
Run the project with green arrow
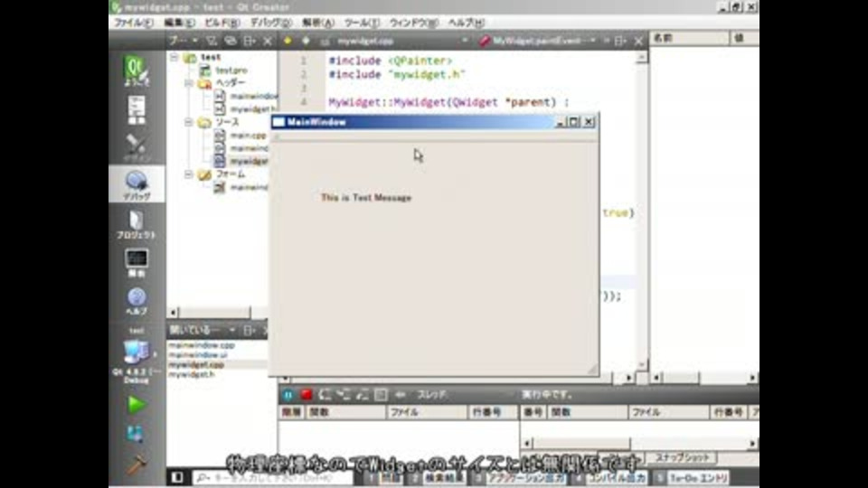(137, 405)
